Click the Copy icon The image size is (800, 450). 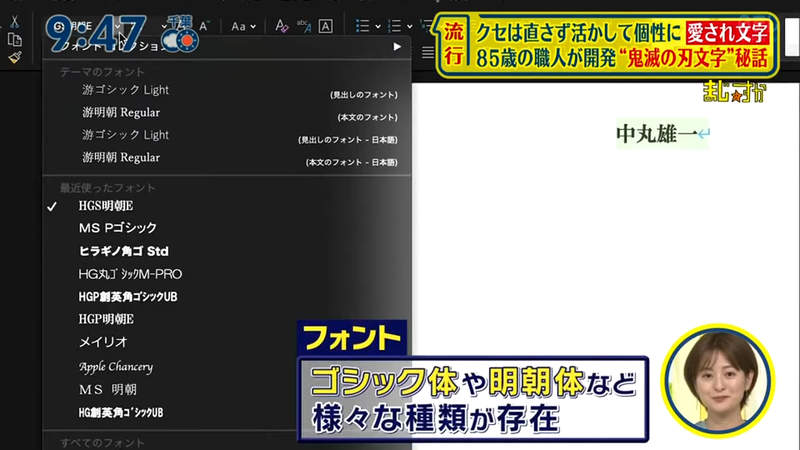(15, 40)
